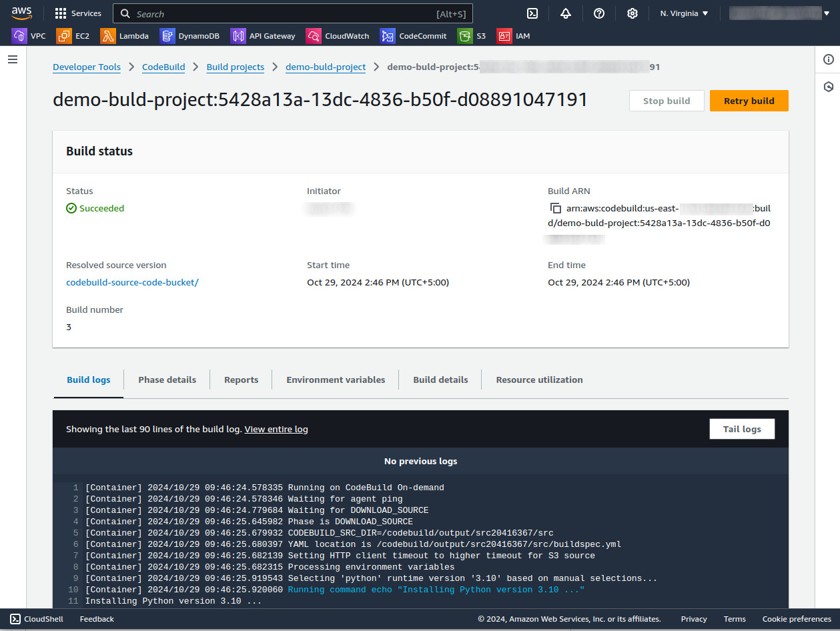Open Cookie preferences
This screenshot has width=840, height=631.
point(797,619)
